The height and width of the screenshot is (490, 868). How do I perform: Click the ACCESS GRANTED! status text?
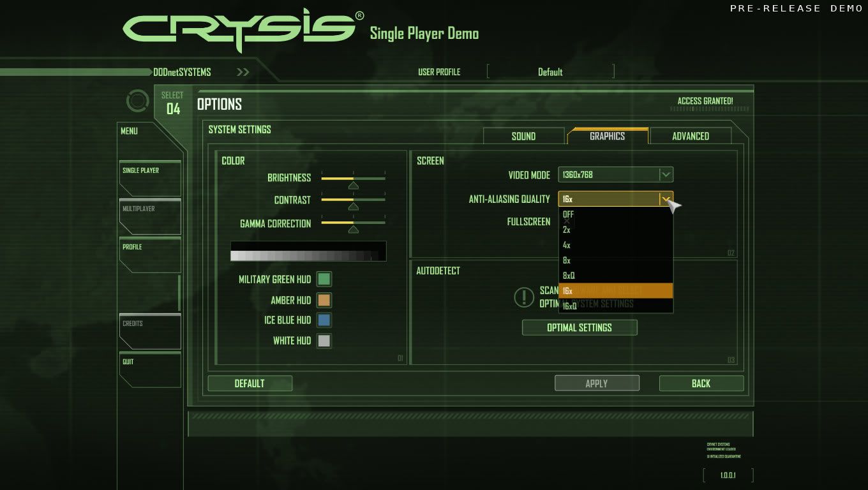pos(705,101)
